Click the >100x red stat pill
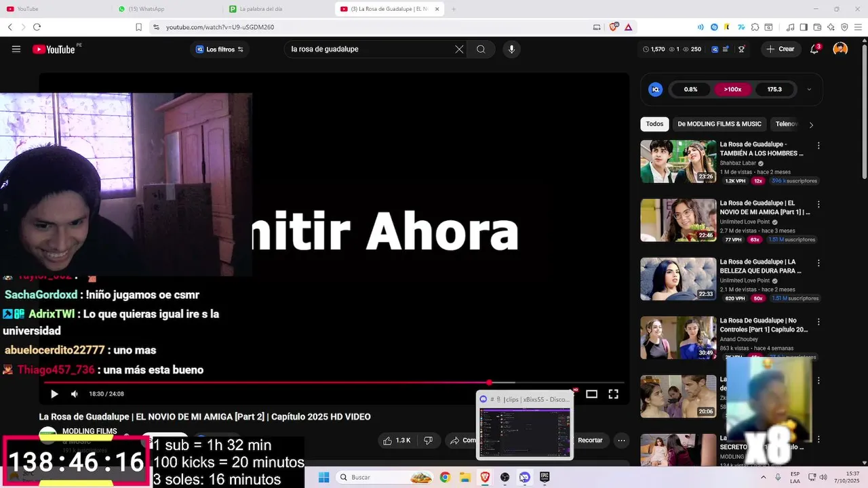868x488 pixels. point(732,89)
